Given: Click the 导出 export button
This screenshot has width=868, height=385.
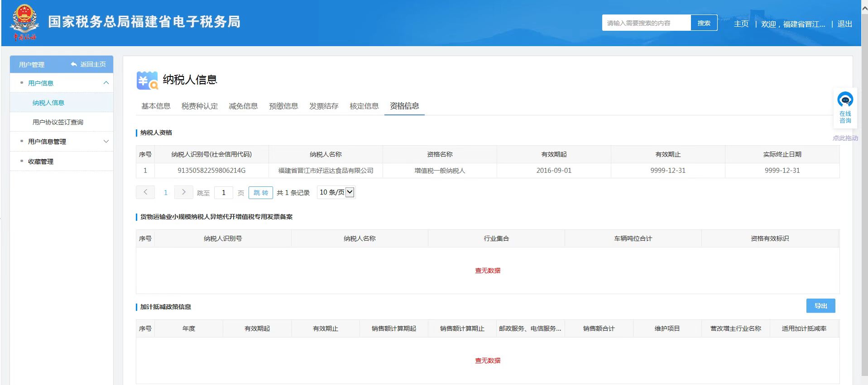Looking at the screenshot, I should pyautogui.click(x=820, y=306).
